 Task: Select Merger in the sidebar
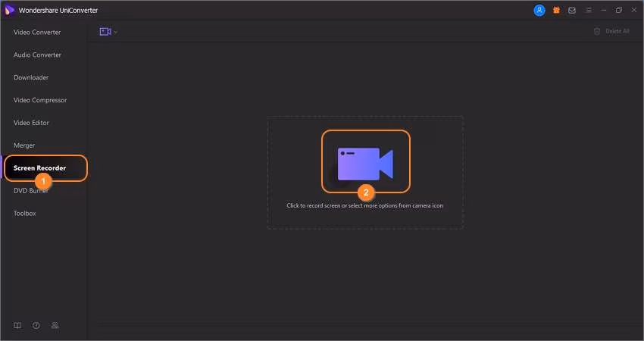[x=24, y=145]
